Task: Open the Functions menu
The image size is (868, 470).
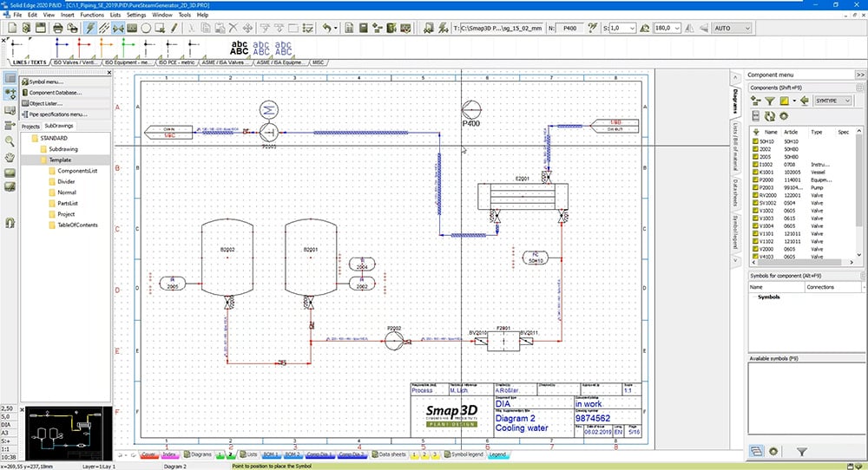Action: pos(92,15)
